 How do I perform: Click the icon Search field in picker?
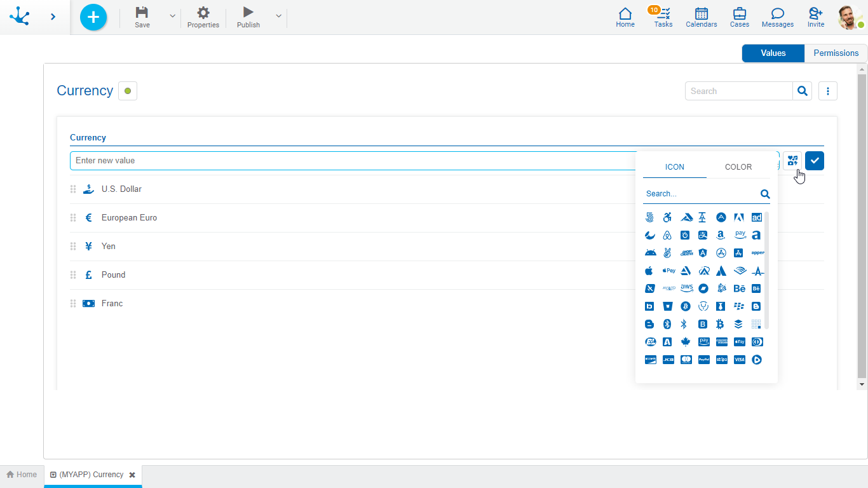pos(699,194)
